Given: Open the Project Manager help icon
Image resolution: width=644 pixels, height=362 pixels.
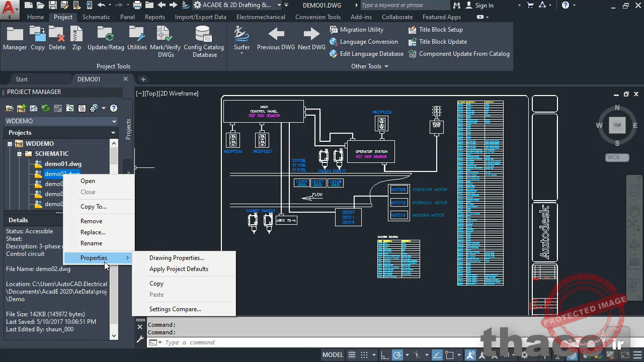Looking at the screenshot, I should (x=114, y=108).
